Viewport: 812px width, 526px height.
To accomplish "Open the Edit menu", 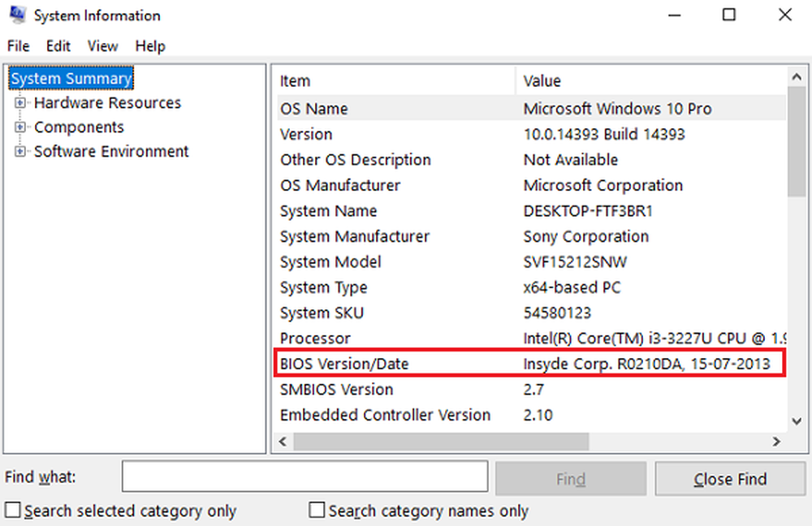I will pyautogui.click(x=58, y=46).
